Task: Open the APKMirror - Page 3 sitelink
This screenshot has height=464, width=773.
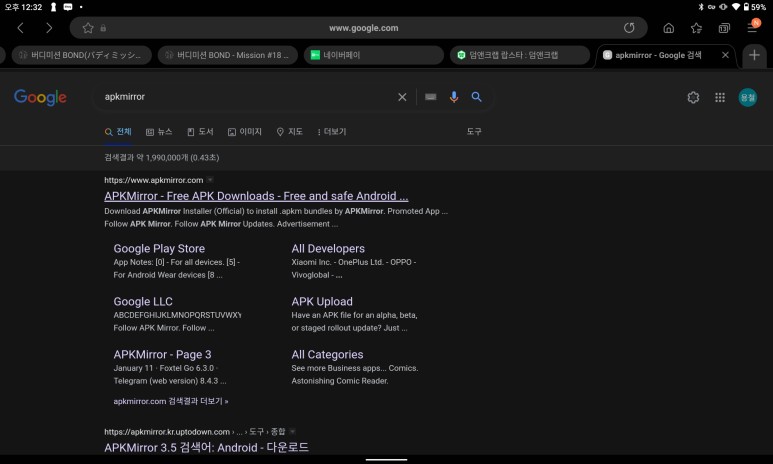Action: 162,355
